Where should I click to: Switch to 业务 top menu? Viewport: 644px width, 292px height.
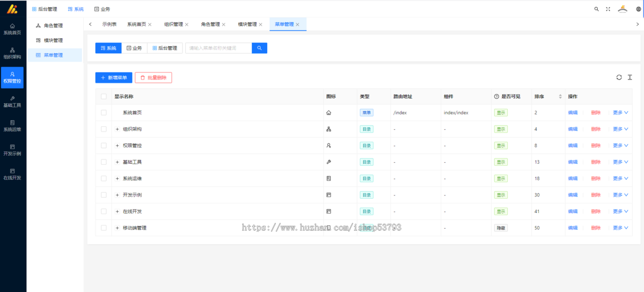pos(102,9)
